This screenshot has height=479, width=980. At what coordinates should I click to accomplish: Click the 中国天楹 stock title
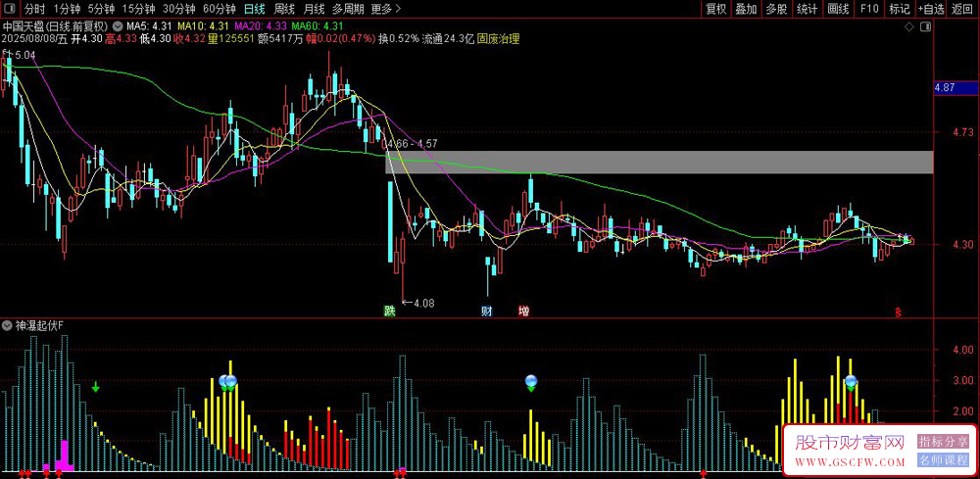[x=24, y=26]
